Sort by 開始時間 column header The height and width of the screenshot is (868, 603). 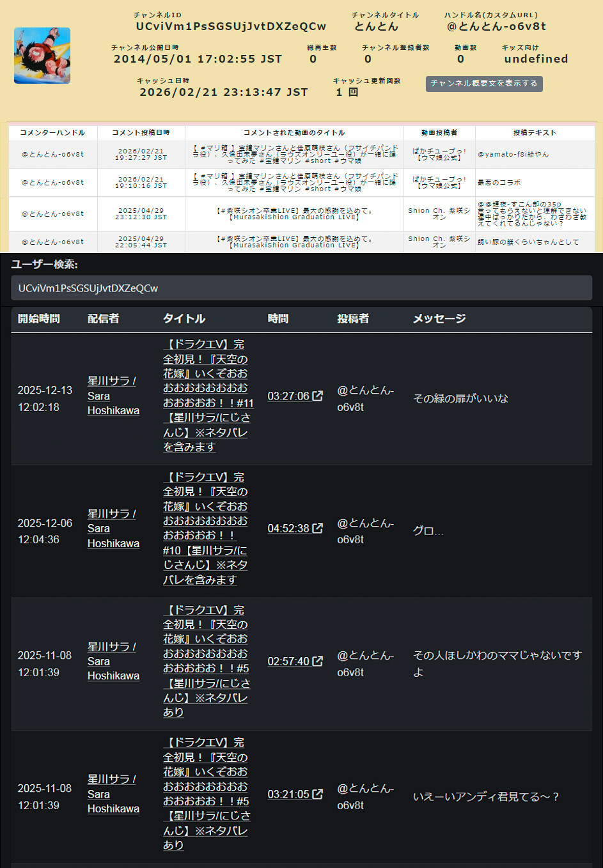point(39,319)
